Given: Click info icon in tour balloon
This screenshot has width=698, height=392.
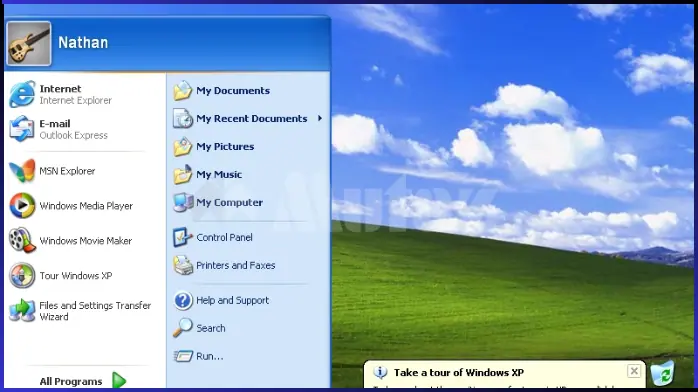Looking at the screenshot, I should coord(380,372).
